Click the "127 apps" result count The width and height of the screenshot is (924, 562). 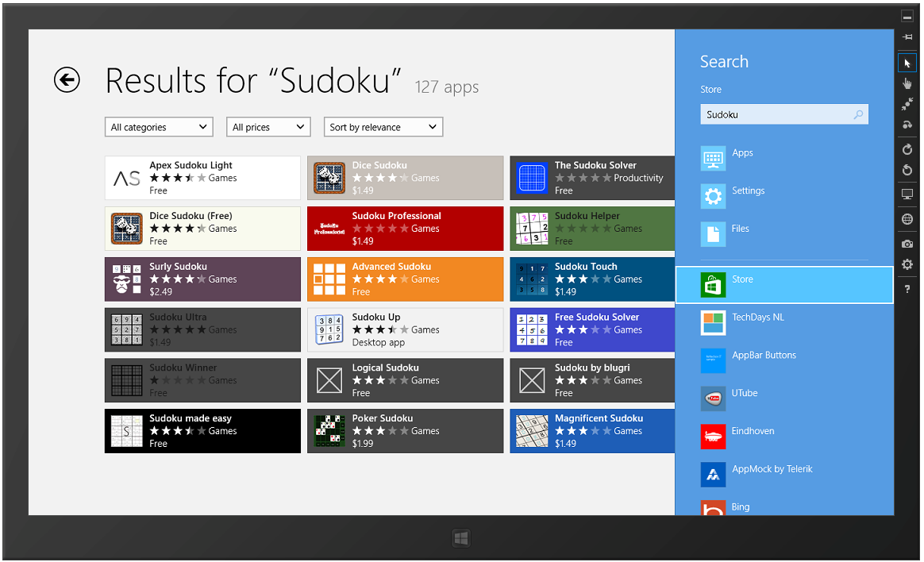(447, 87)
